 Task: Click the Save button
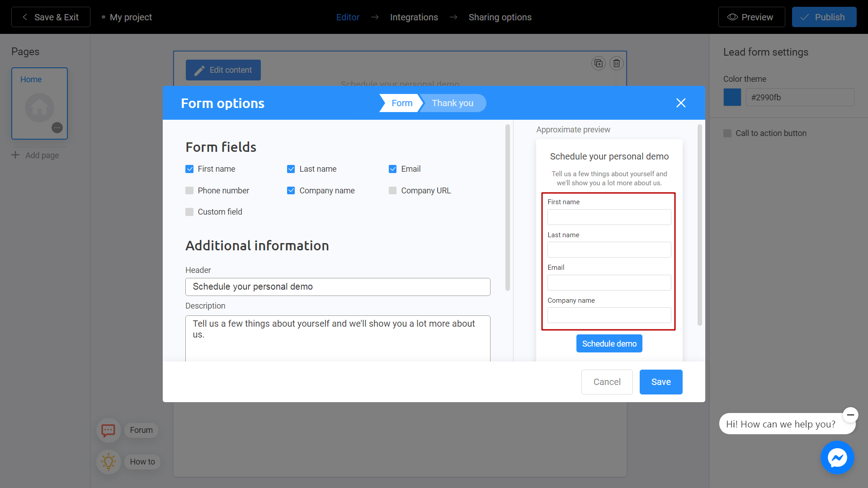660,382
